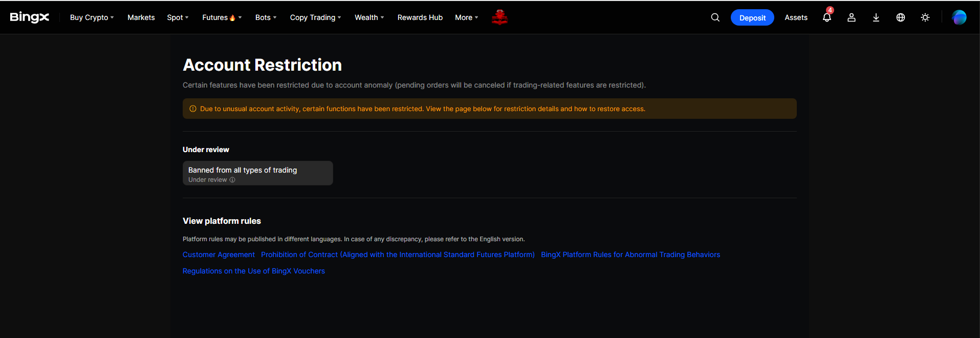Toggle light theme sun icon
The image size is (980, 338).
[x=925, y=17]
